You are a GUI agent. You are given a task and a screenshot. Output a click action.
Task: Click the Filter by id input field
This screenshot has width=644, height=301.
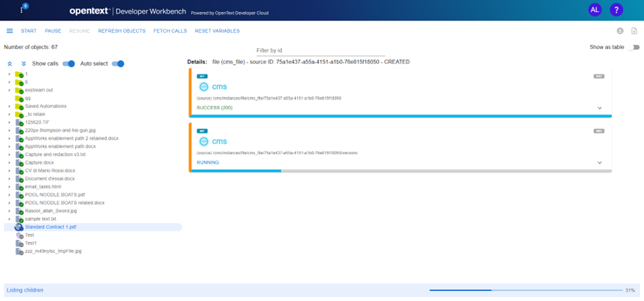tap(320, 51)
